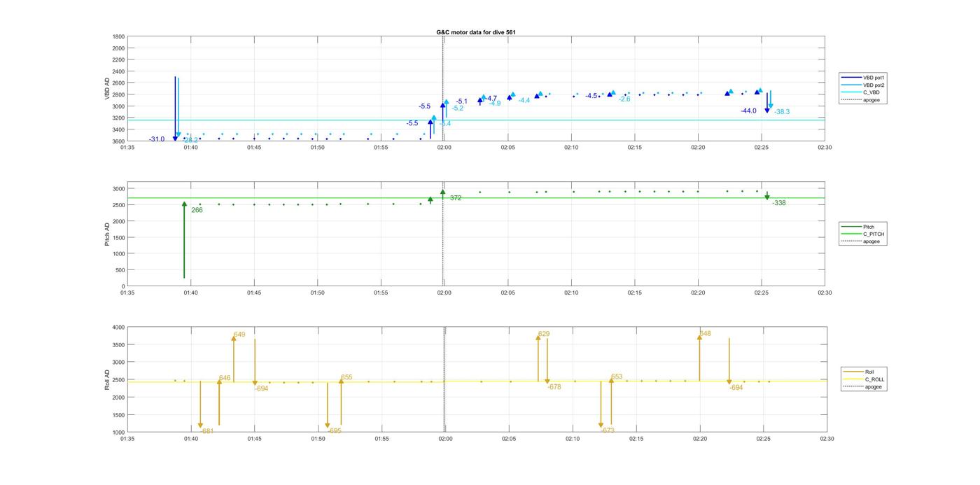Click the "3600" tick on VBD axis
Image resolution: width=980 pixels, height=485 pixels.
(118, 141)
